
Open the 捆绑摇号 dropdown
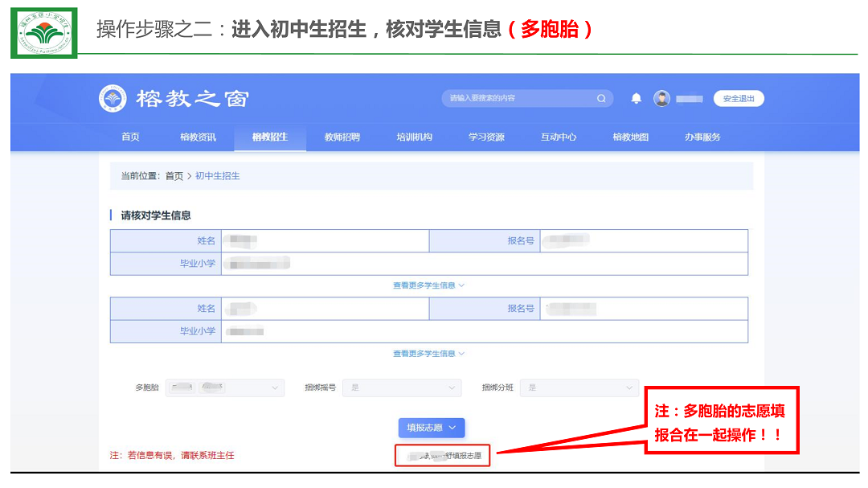click(x=402, y=388)
